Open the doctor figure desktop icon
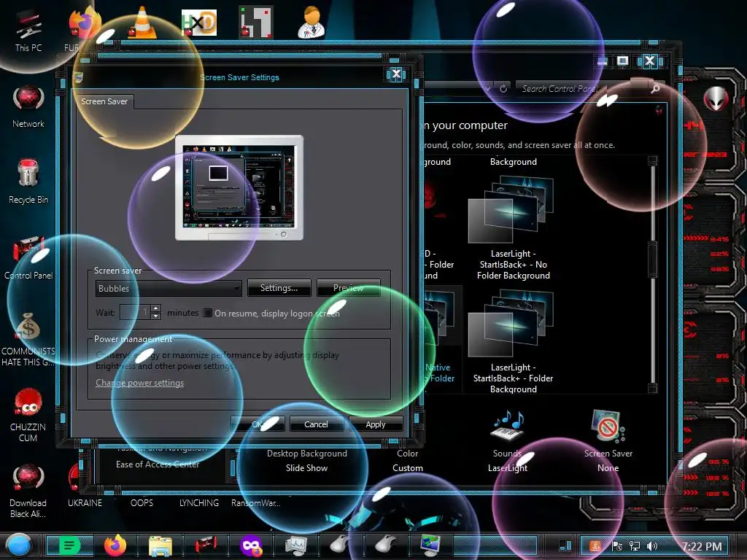Viewport: 747px width, 560px height. [311, 23]
